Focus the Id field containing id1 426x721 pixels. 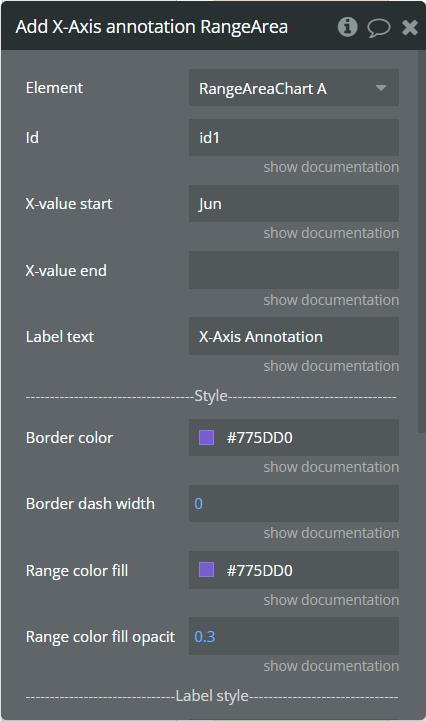pyautogui.click(x=294, y=137)
